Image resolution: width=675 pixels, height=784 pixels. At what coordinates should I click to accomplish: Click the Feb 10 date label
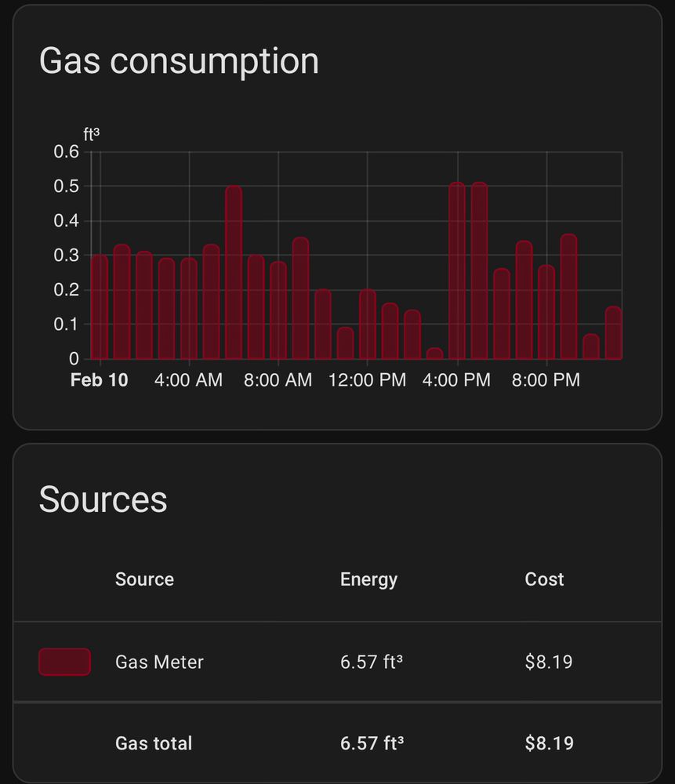(x=99, y=380)
